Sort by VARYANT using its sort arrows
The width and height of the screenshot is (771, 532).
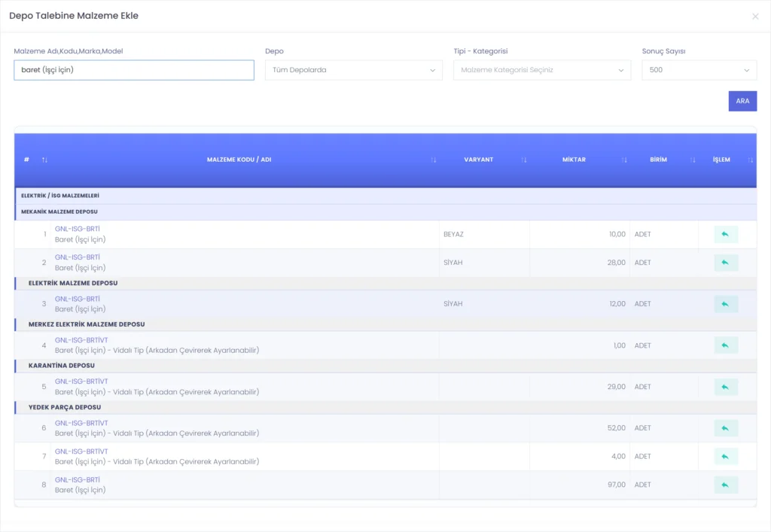click(524, 160)
